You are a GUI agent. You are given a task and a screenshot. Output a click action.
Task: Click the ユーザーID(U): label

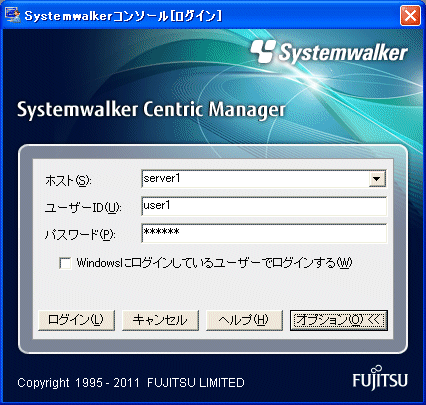(83, 208)
